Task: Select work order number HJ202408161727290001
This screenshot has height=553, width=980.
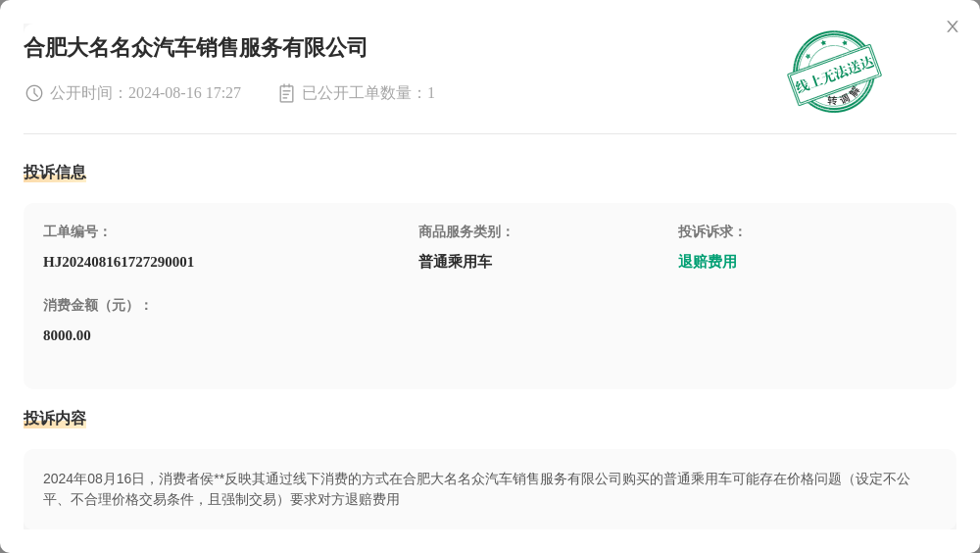Action: click(119, 262)
